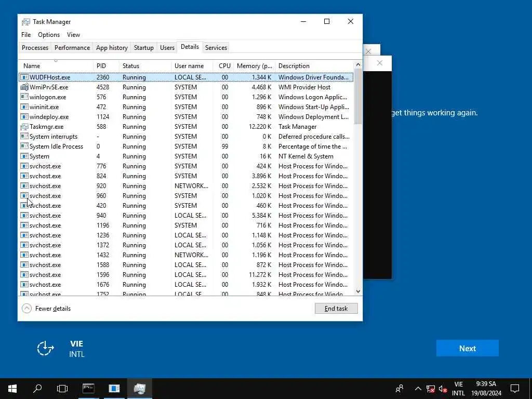Click scrollbar down arrow in process list
This screenshot has width=532, height=399.
358,291
